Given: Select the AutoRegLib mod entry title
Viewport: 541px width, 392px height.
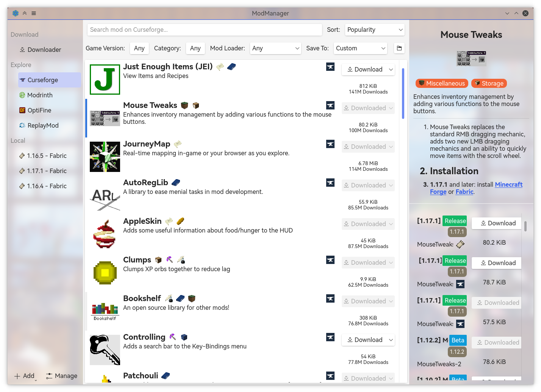Looking at the screenshot, I should click(x=145, y=183).
